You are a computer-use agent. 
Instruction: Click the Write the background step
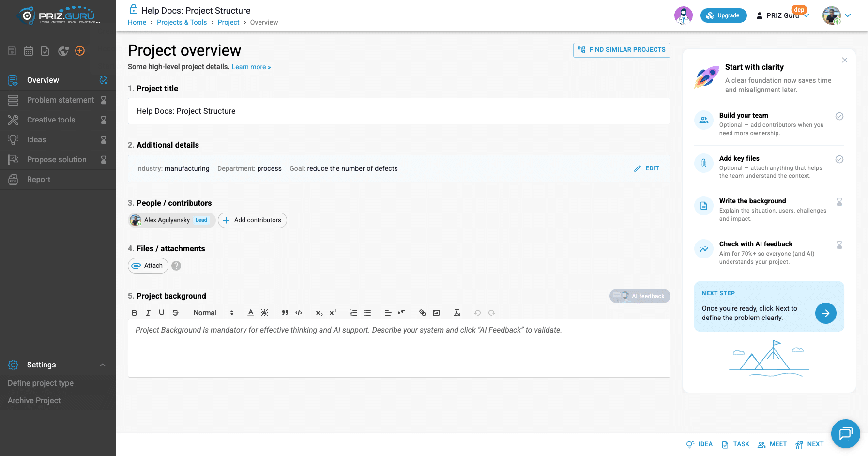pyautogui.click(x=769, y=210)
